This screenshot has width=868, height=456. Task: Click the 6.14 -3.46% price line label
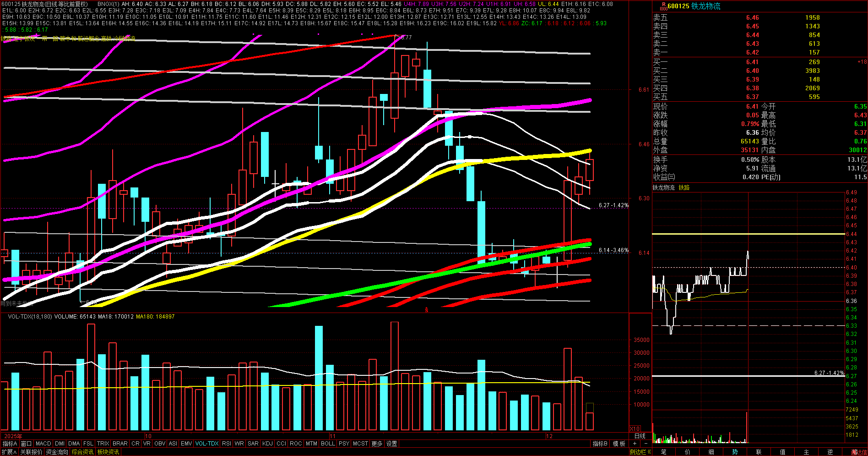pyautogui.click(x=613, y=250)
